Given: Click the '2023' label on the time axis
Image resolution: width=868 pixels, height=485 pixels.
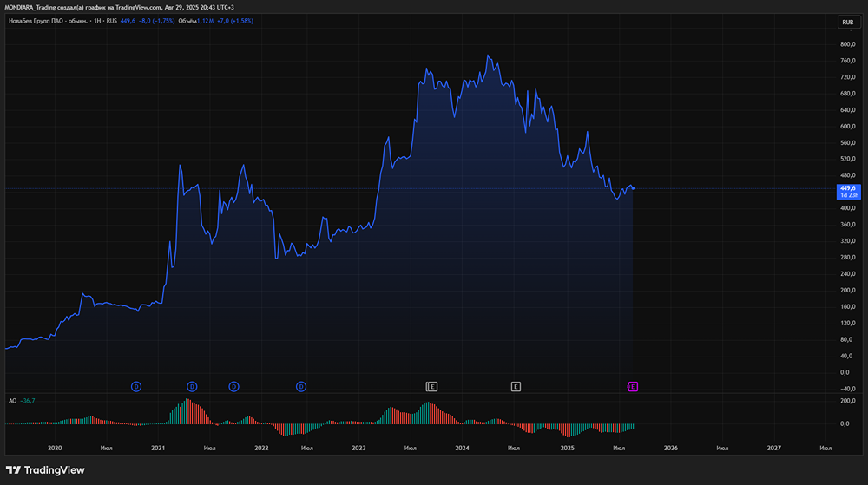Looking at the screenshot, I should click(358, 448).
